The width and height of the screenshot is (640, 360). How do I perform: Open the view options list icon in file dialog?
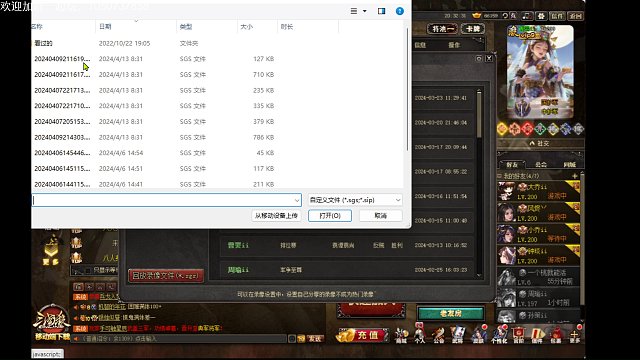354,11
